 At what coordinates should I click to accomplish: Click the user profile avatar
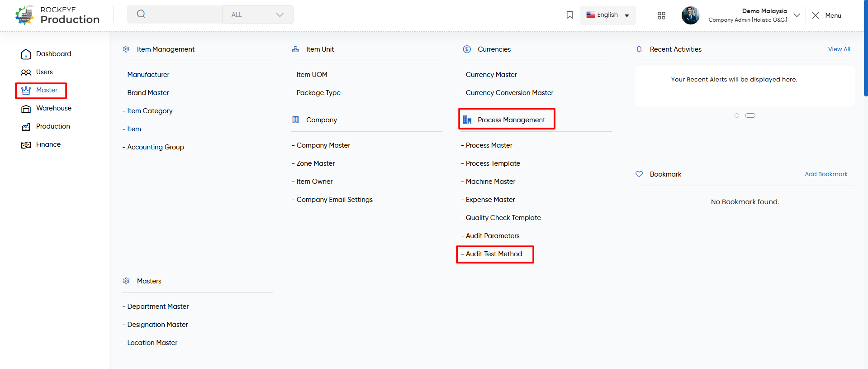[x=690, y=15]
